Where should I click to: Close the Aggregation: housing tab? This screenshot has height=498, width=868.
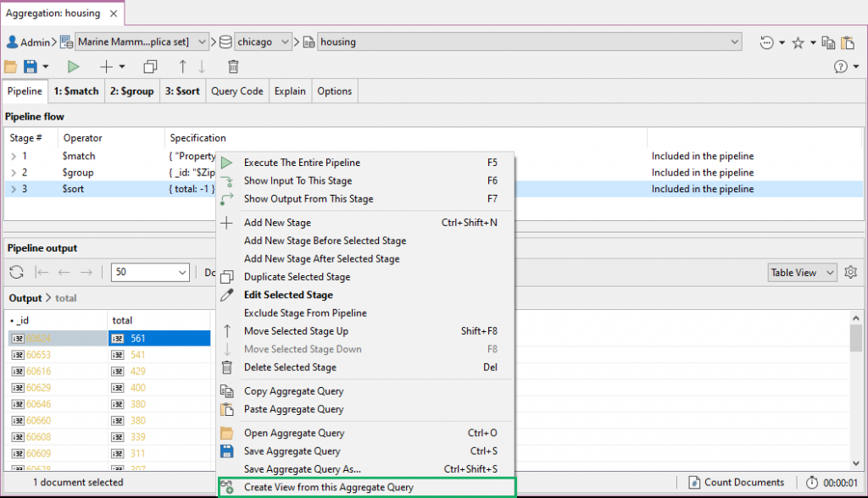click(114, 14)
